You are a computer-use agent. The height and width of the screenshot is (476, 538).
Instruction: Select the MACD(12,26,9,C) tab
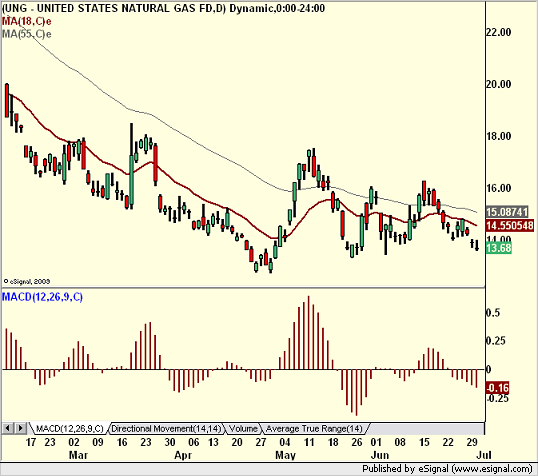click(x=69, y=429)
